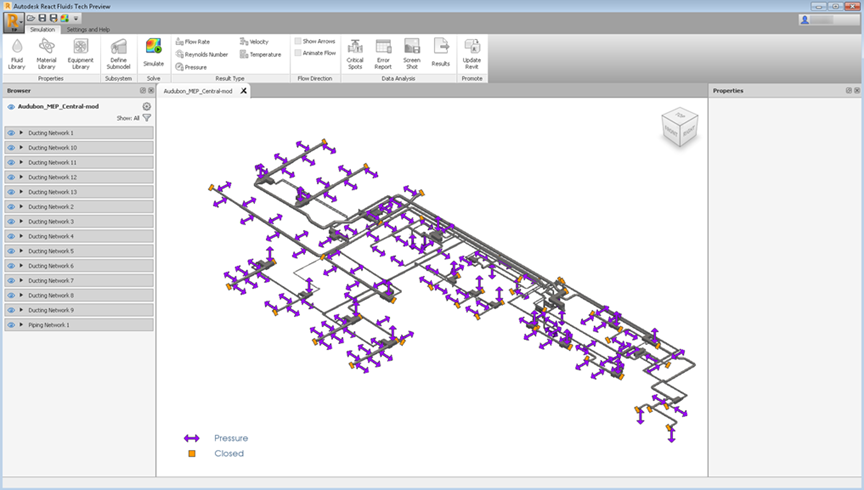This screenshot has width=864, height=490.
Task: Switch to Settings and Help tab
Action: [x=88, y=29]
